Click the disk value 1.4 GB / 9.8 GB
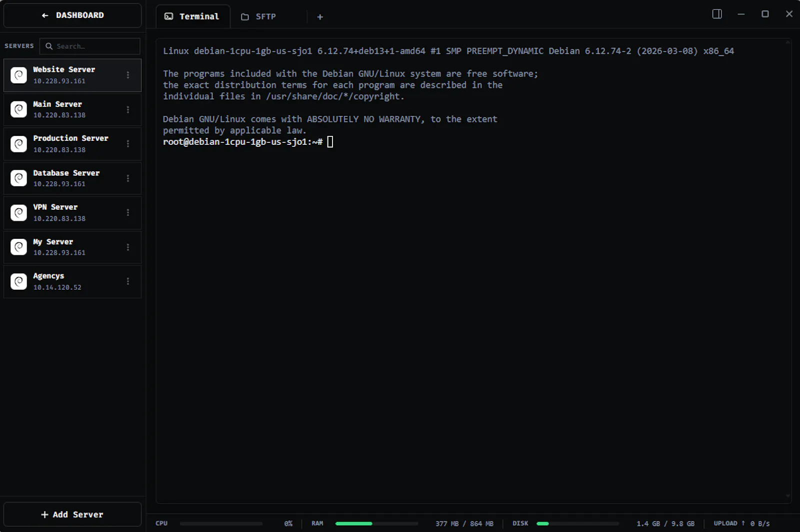 tap(665, 524)
